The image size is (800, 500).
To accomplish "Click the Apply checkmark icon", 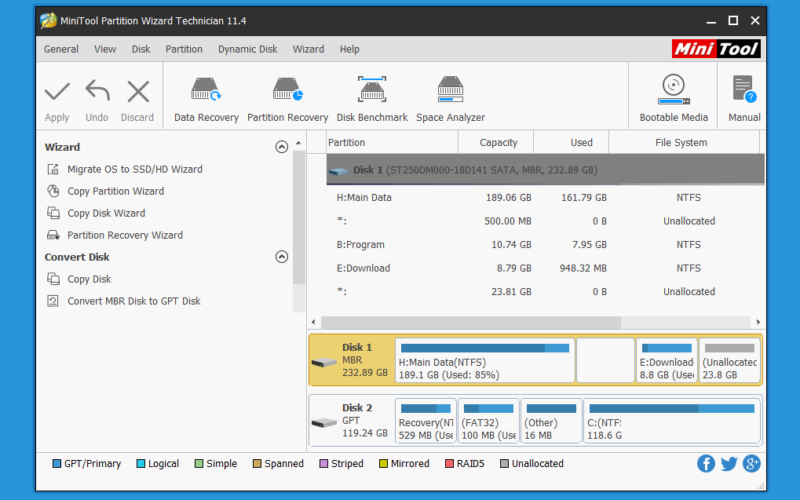I will tap(57, 92).
